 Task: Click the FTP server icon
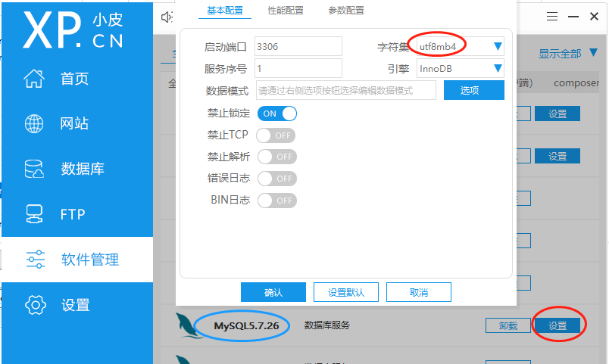click(34, 214)
